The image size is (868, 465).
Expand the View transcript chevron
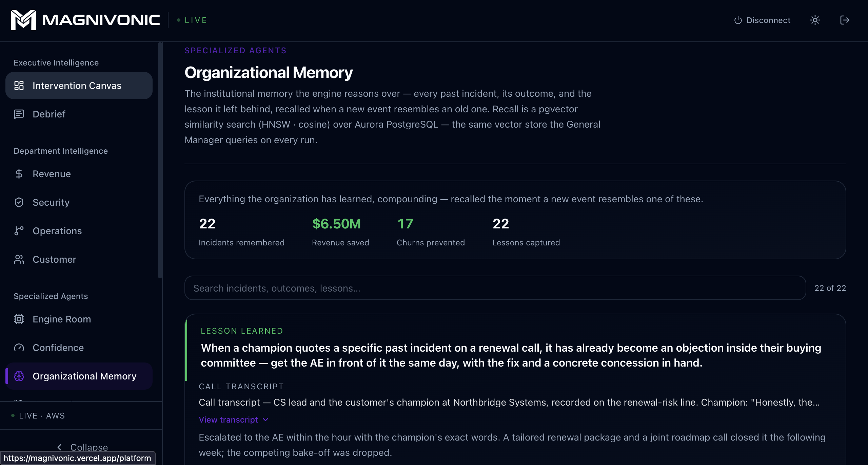click(x=266, y=420)
